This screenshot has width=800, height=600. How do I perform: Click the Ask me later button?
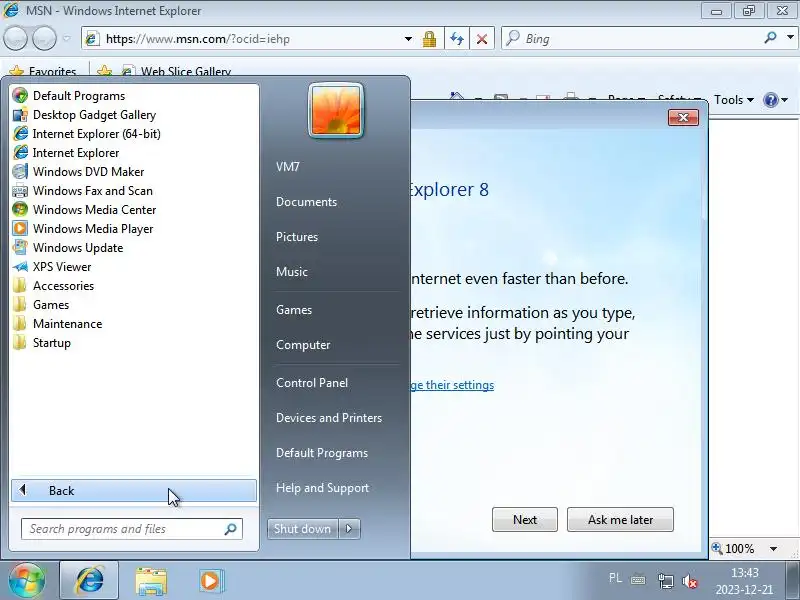[x=620, y=519]
